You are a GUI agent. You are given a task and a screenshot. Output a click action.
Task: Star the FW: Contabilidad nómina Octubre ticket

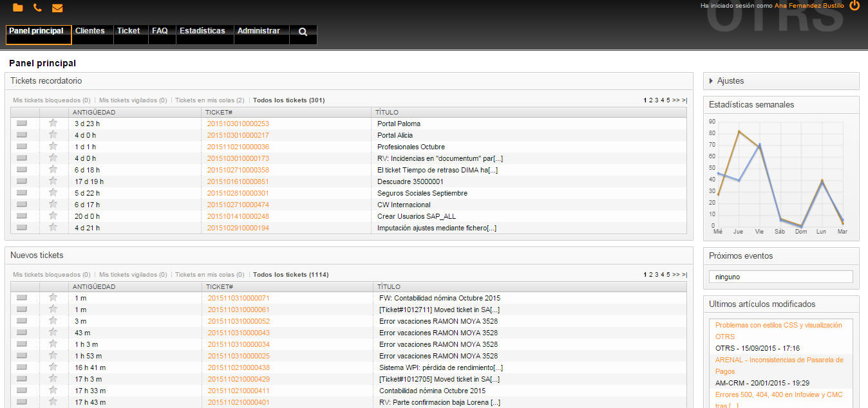click(x=53, y=297)
